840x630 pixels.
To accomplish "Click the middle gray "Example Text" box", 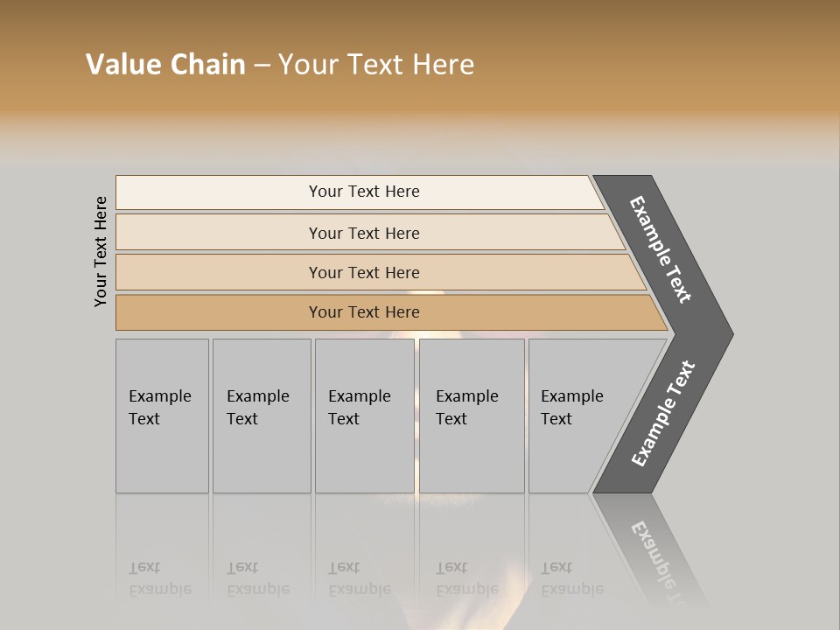I will tap(365, 416).
